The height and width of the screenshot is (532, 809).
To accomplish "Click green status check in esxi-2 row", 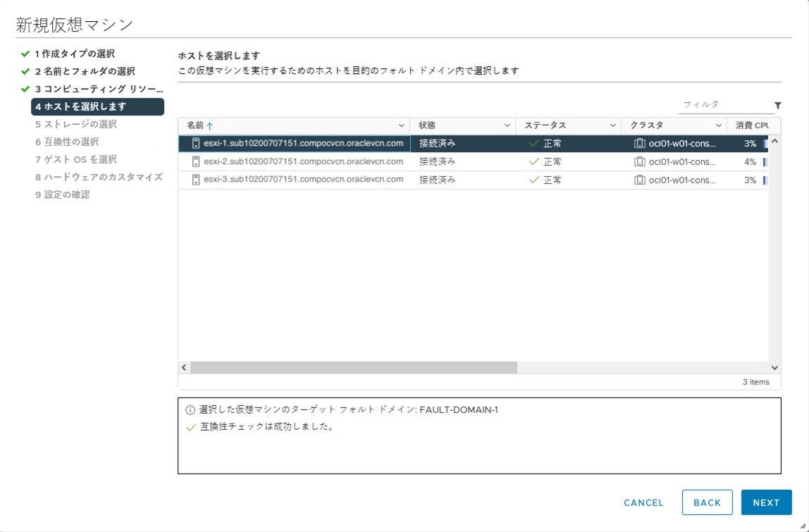I will (534, 161).
